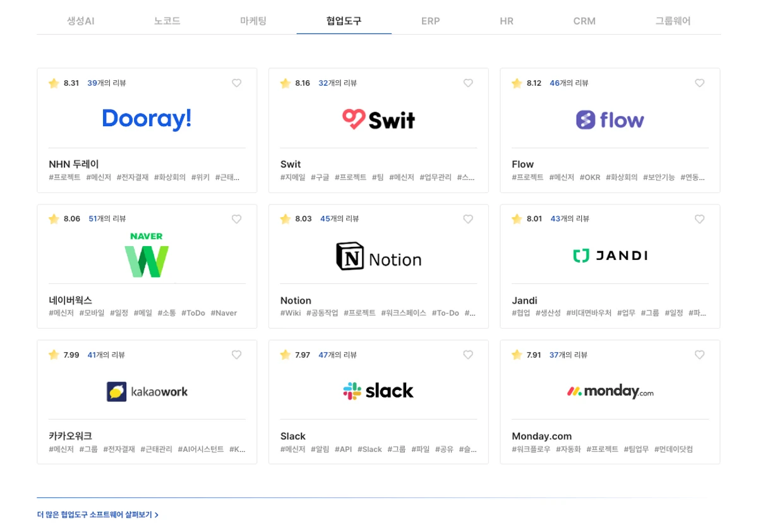Viewport: 758px width, 532px height.
Task: Click the Swit product title
Action: (291, 164)
